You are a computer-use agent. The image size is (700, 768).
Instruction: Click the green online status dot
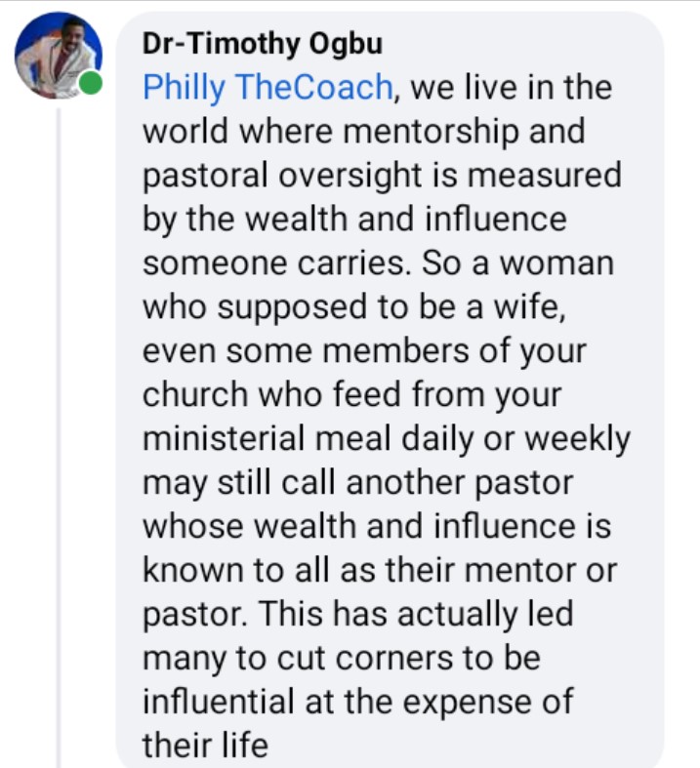[91, 84]
